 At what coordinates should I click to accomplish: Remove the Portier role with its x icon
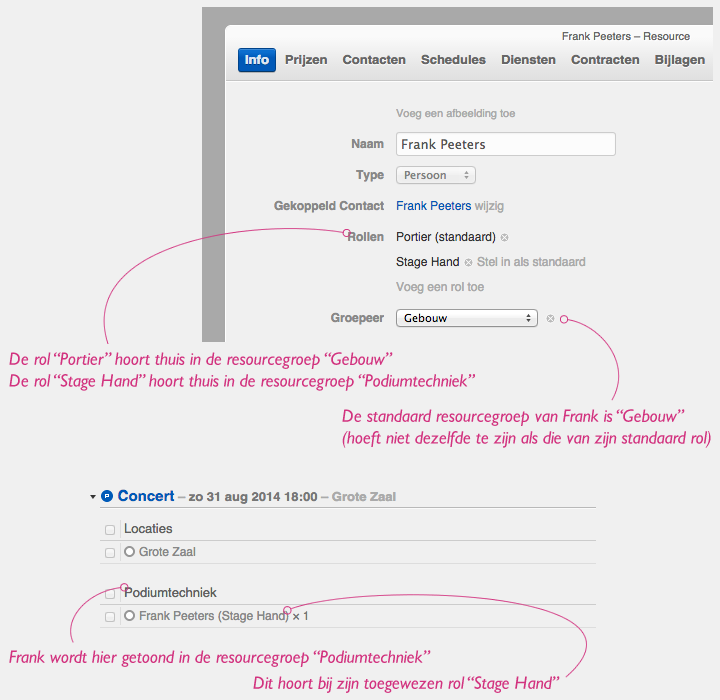pyautogui.click(x=505, y=237)
